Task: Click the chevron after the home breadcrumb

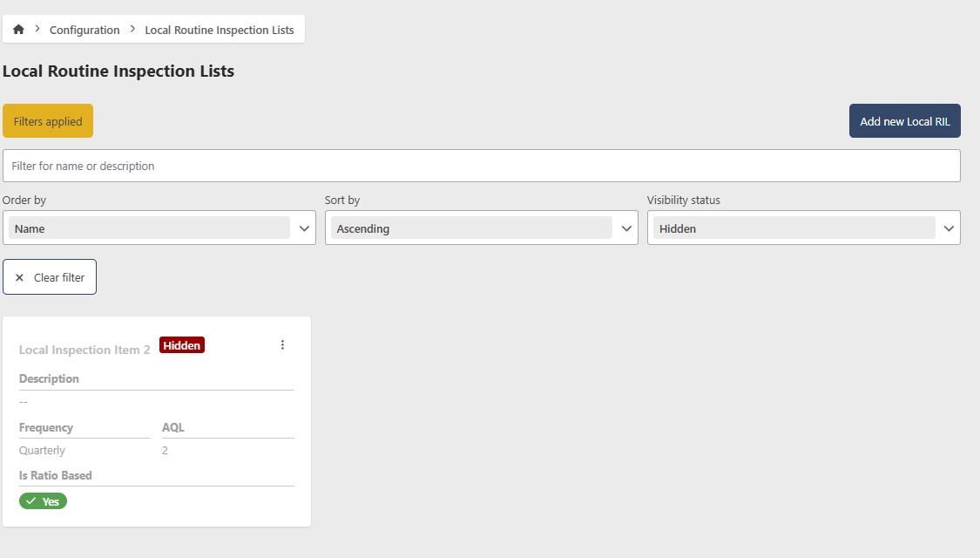Action: (x=36, y=29)
